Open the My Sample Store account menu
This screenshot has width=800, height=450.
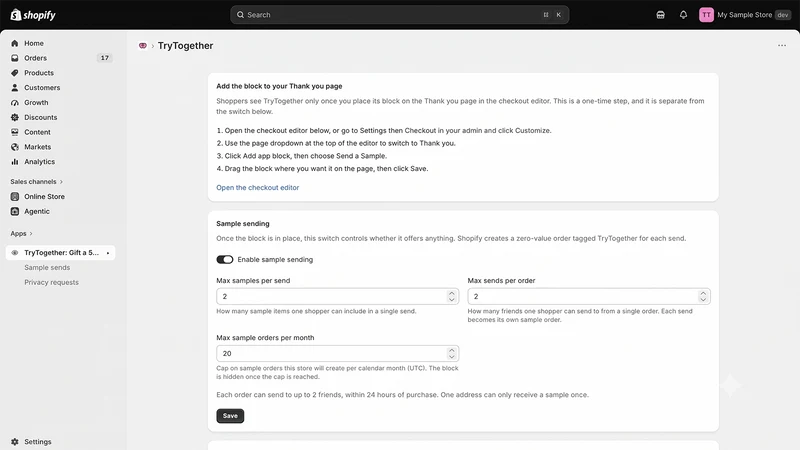pyautogui.click(x=745, y=15)
